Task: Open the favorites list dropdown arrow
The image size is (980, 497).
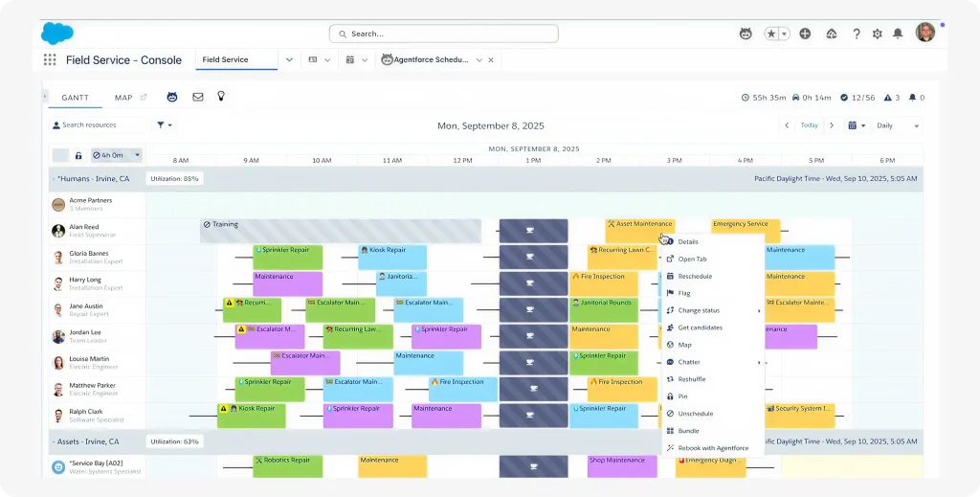Action: [x=785, y=34]
